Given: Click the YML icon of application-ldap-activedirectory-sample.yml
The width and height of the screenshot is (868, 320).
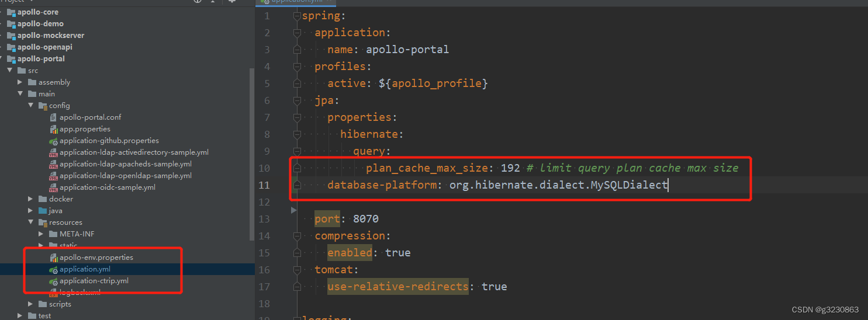Looking at the screenshot, I should click(53, 152).
